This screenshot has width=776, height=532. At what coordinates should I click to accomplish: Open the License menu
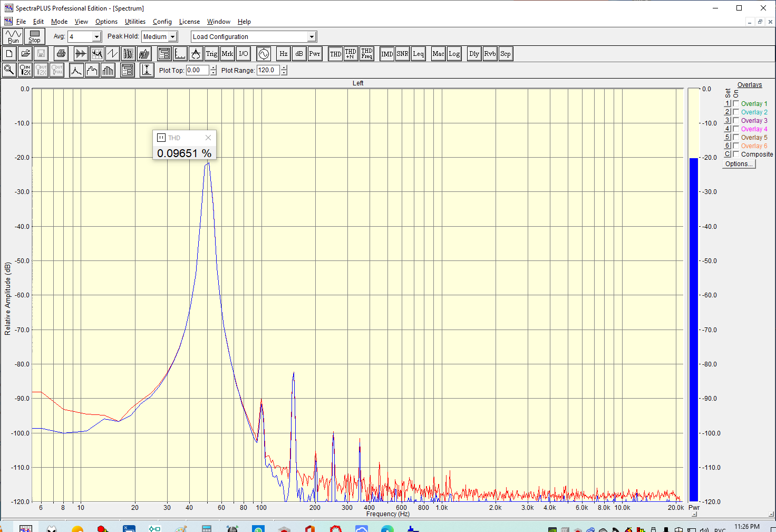(x=189, y=22)
